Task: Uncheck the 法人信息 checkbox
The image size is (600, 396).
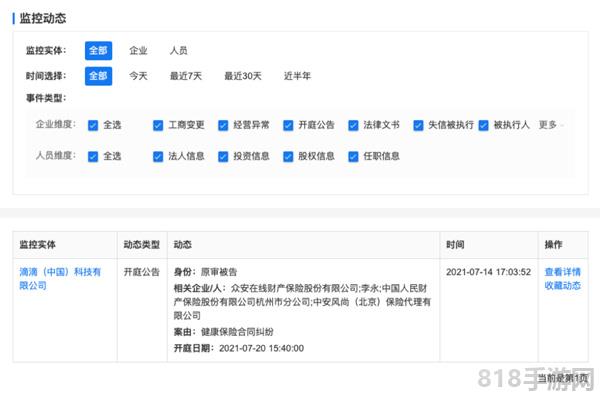Action: 158,156
